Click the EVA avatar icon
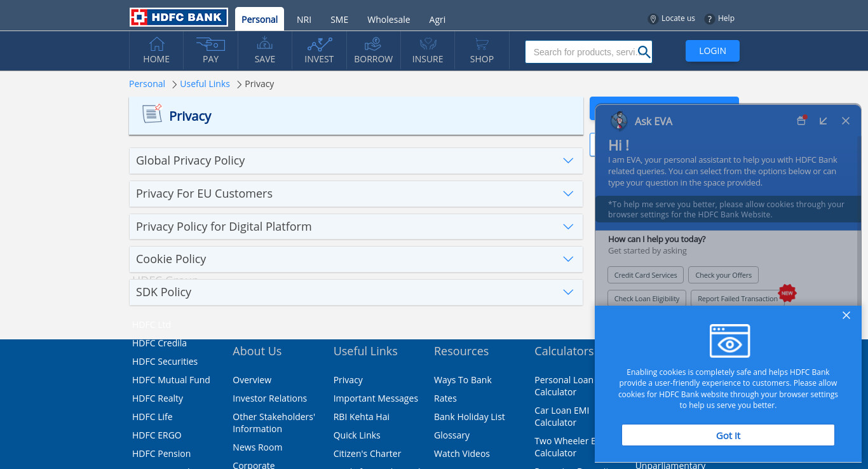 tap(618, 121)
